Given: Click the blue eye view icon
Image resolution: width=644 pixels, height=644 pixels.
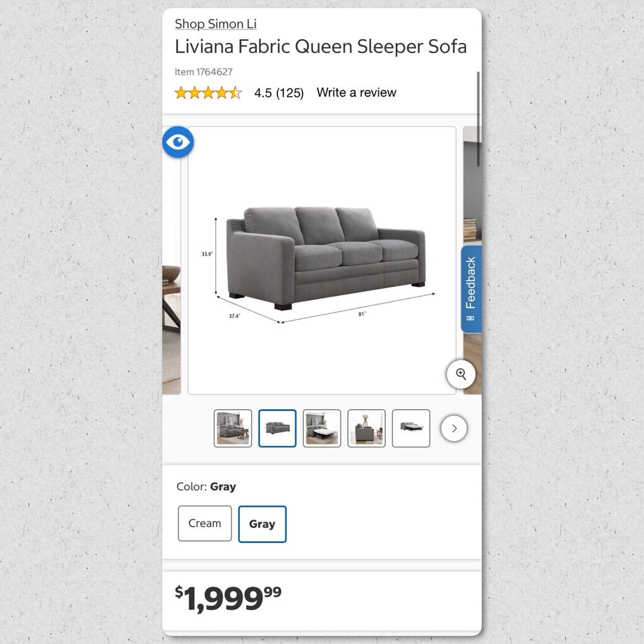Looking at the screenshot, I should pyautogui.click(x=178, y=142).
